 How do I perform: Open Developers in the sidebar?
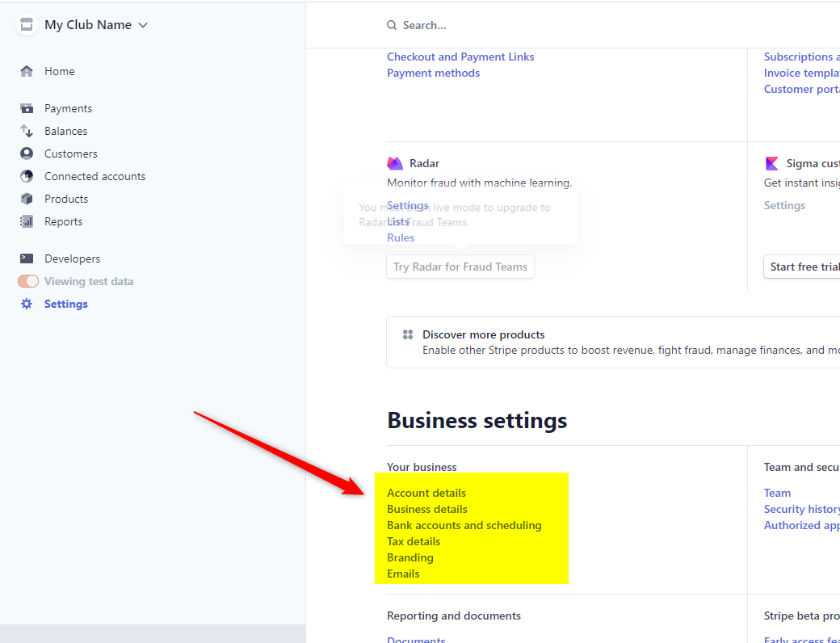(x=73, y=258)
